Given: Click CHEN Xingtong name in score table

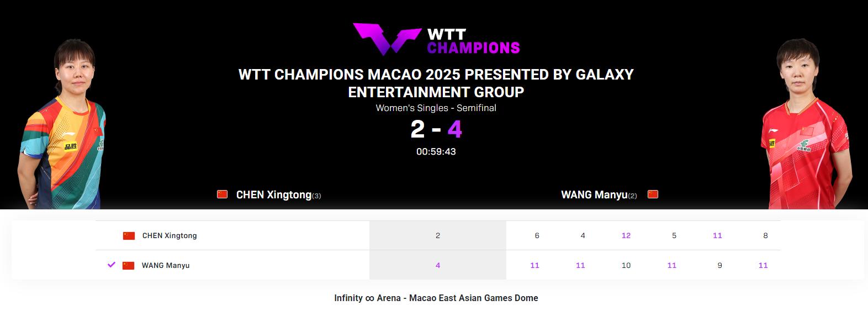Looking at the screenshot, I should click(x=170, y=236).
